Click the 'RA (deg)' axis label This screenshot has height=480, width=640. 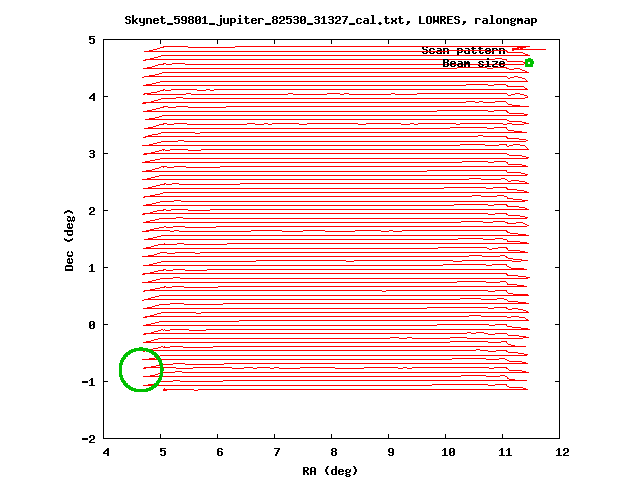(330, 471)
